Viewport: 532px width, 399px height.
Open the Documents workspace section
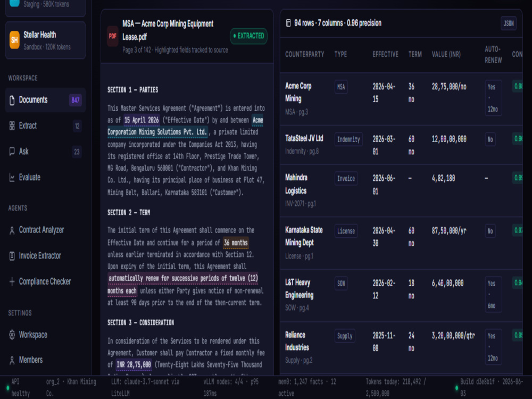tap(45, 100)
